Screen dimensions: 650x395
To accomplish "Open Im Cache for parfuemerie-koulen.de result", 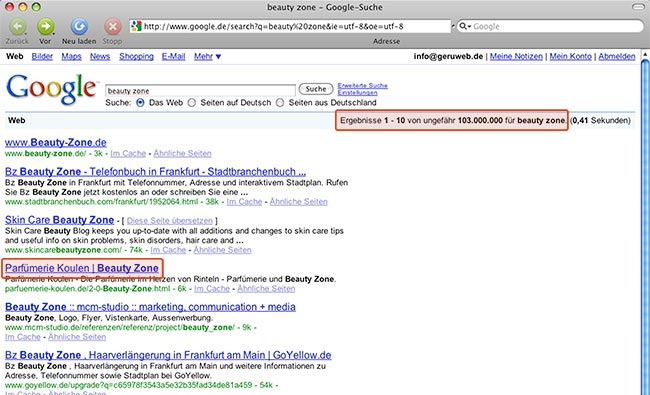I will 212,288.
